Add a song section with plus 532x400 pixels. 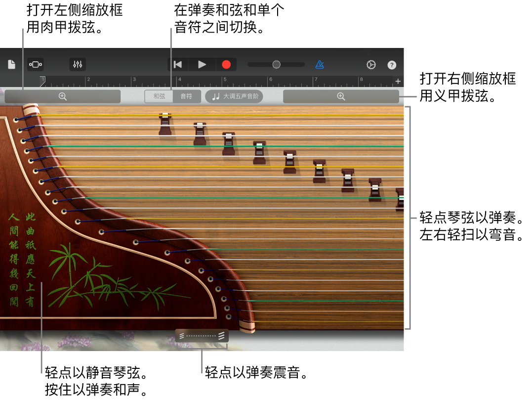(x=398, y=81)
